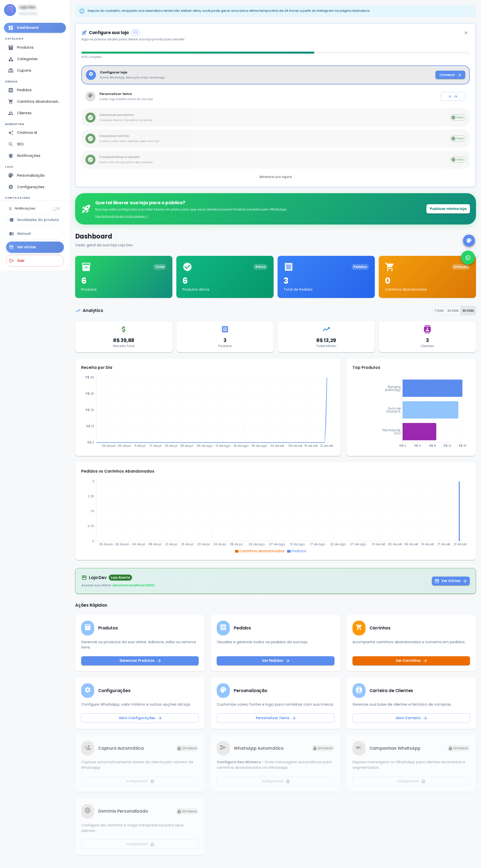
Task: Click the store logo avatar in sidebar
Action: coord(10,10)
